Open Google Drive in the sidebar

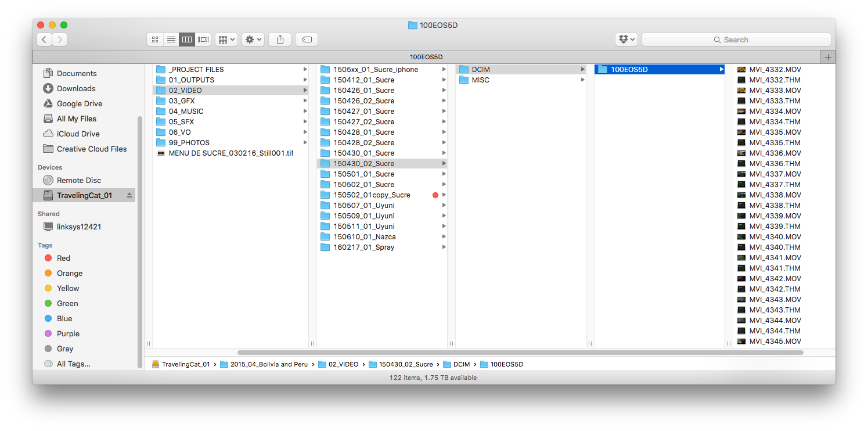[x=80, y=103]
